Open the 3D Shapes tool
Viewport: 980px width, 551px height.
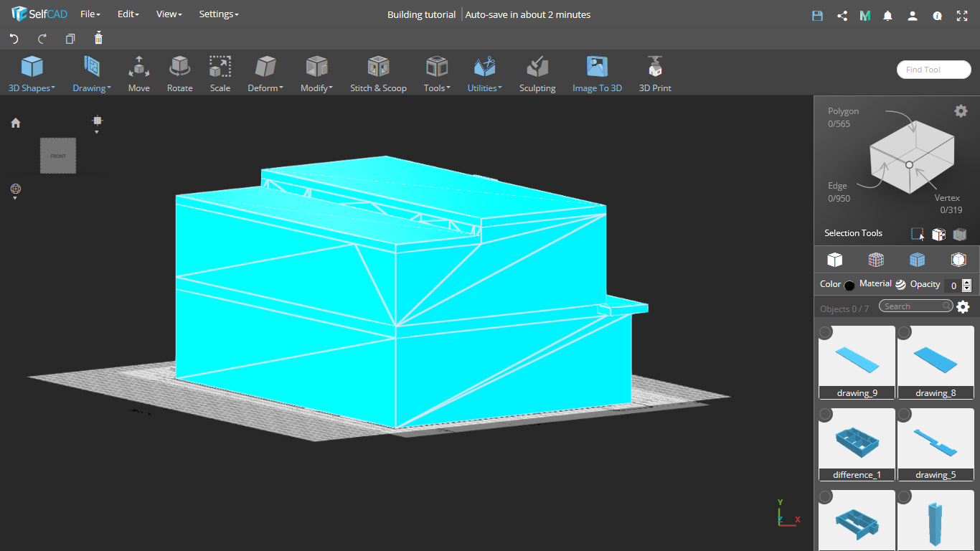click(32, 75)
